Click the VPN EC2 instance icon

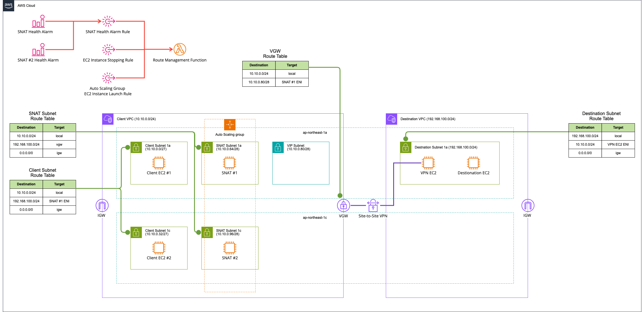[x=428, y=163]
